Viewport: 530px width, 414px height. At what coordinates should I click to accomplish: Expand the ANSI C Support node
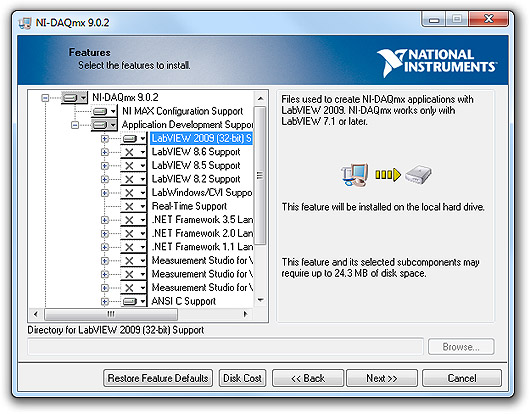pyautogui.click(x=105, y=301)
